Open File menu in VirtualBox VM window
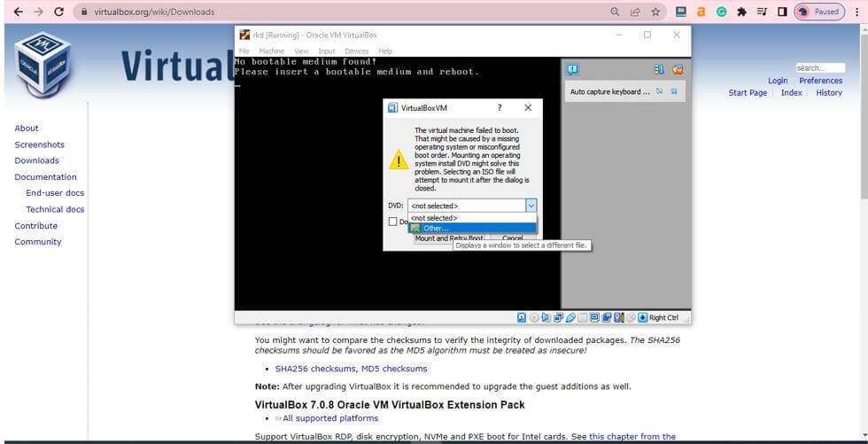The width and height of the screenshot is (868, 444). pos(244,51)
